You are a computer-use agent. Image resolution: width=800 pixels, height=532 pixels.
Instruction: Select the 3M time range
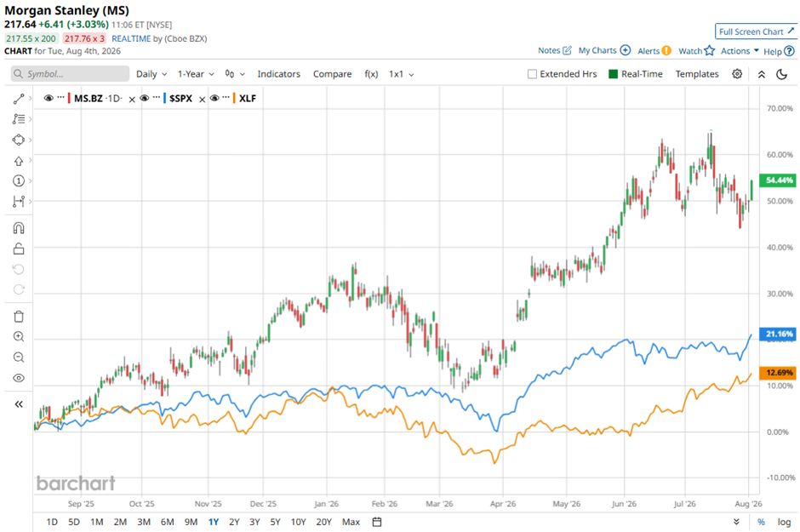tap(144, 522)
